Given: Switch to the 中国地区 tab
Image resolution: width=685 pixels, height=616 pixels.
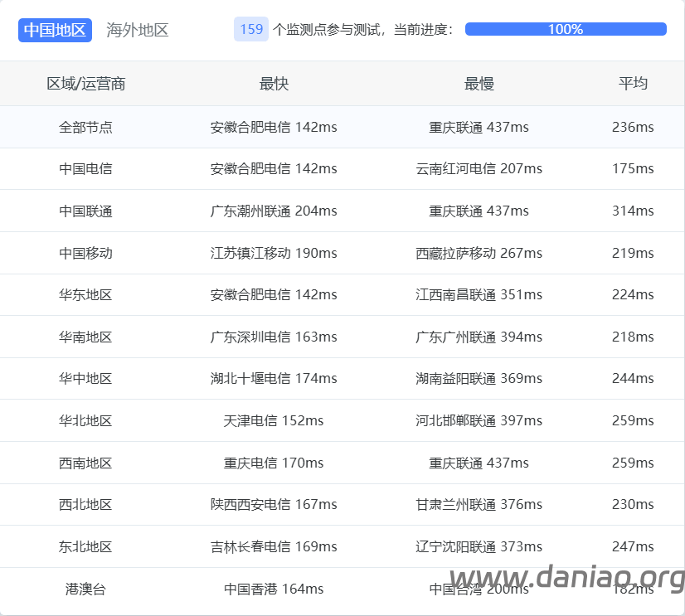Looking at the screenshot, I should [x=55, y=30].
